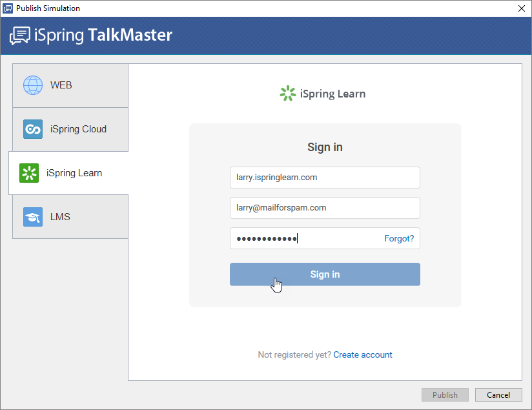
Task: Click the larry@mailforspam.com email field
Action: [325, 208]
